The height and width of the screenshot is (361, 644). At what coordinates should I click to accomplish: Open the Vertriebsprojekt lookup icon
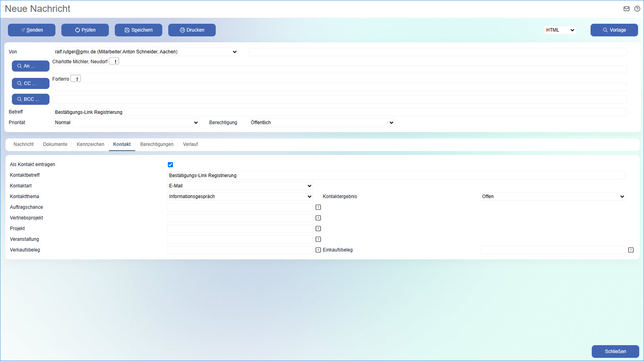pos(318,218)
